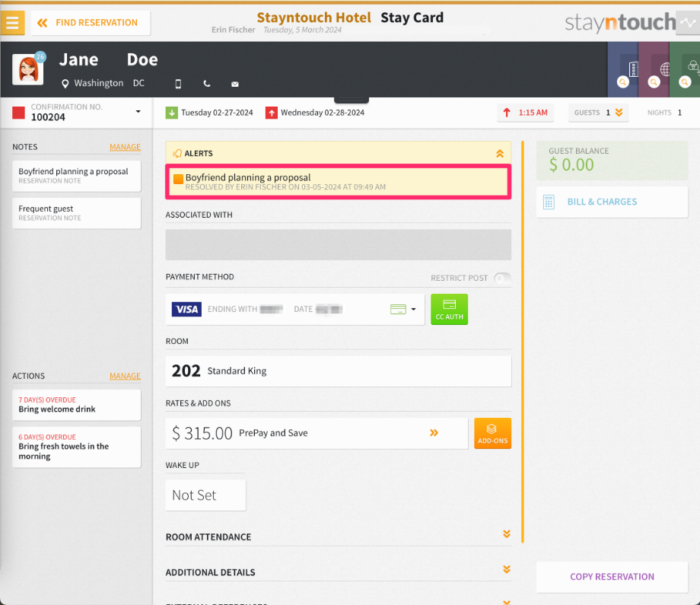
Task: Open the payment method dropdown arrow
Action: (413, 309)
